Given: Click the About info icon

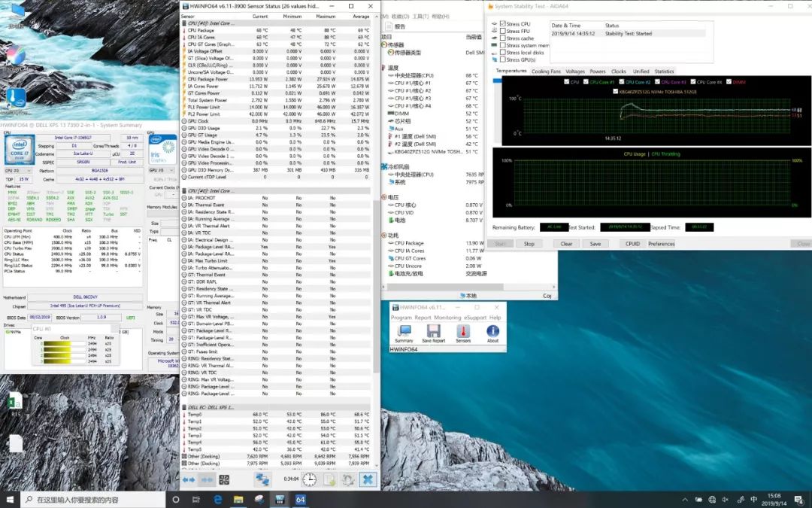Looking at the screenshot, I should 492,331.
